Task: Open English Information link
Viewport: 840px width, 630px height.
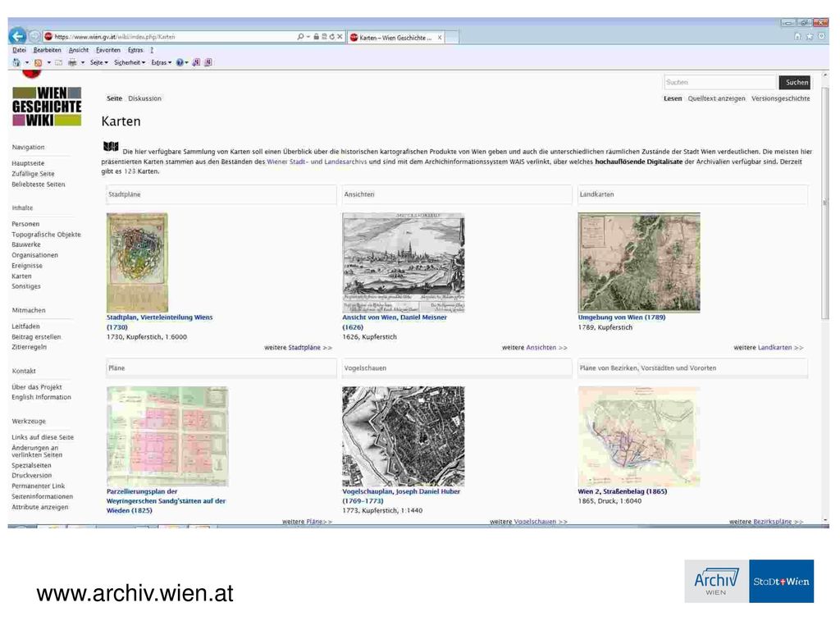Action: pos(41,398)
